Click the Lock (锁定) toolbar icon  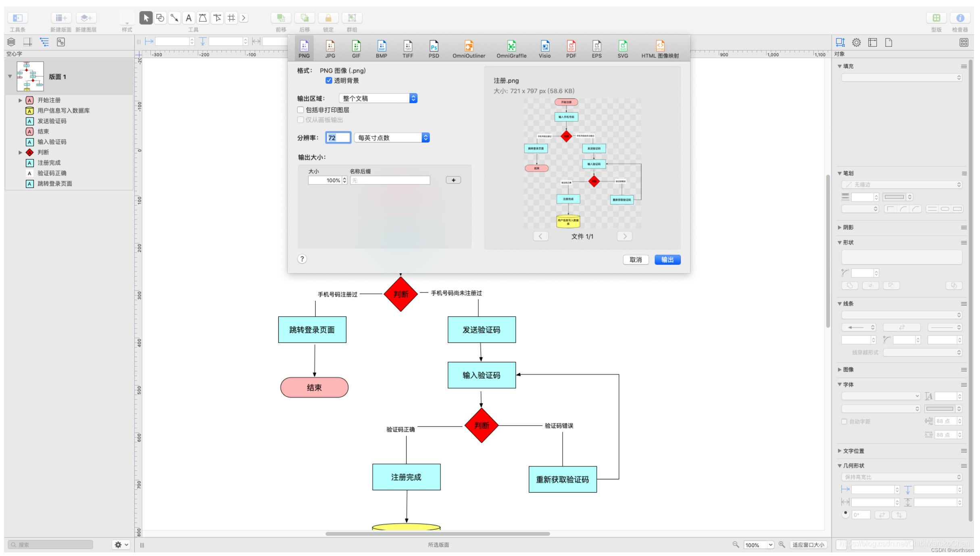coord(328,18)
